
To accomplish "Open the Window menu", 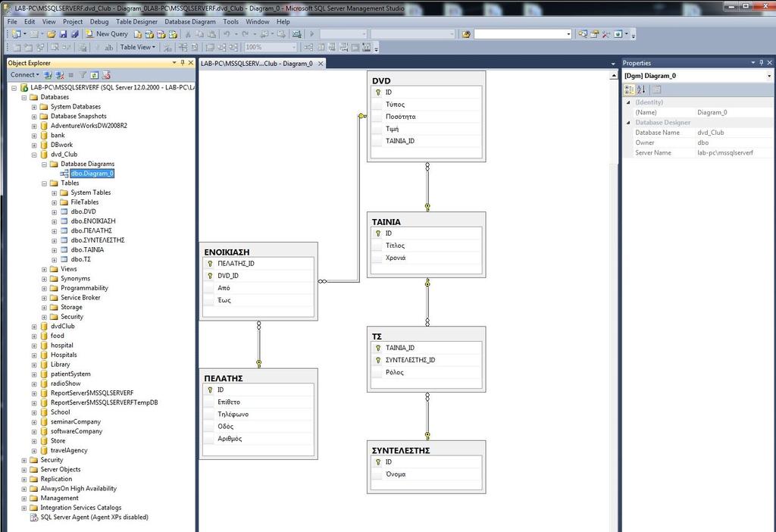I will 258,22.
